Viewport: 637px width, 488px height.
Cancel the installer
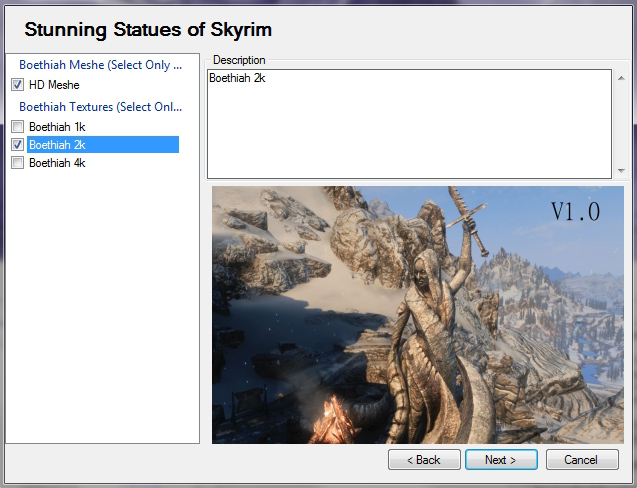pos(582,460)
